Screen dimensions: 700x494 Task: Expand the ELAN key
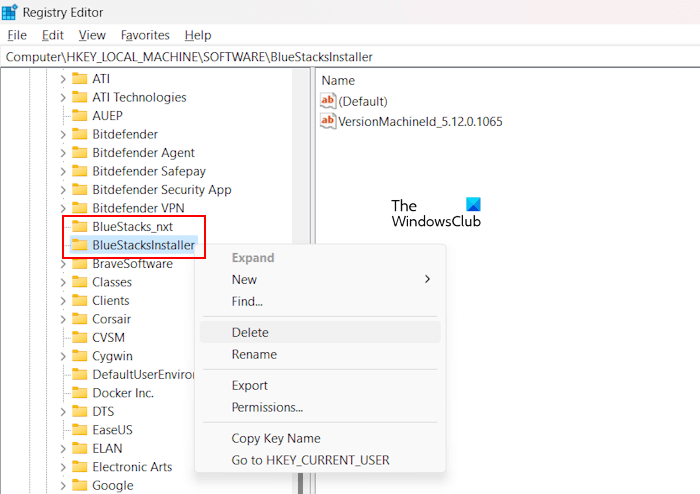coord(63,448)
